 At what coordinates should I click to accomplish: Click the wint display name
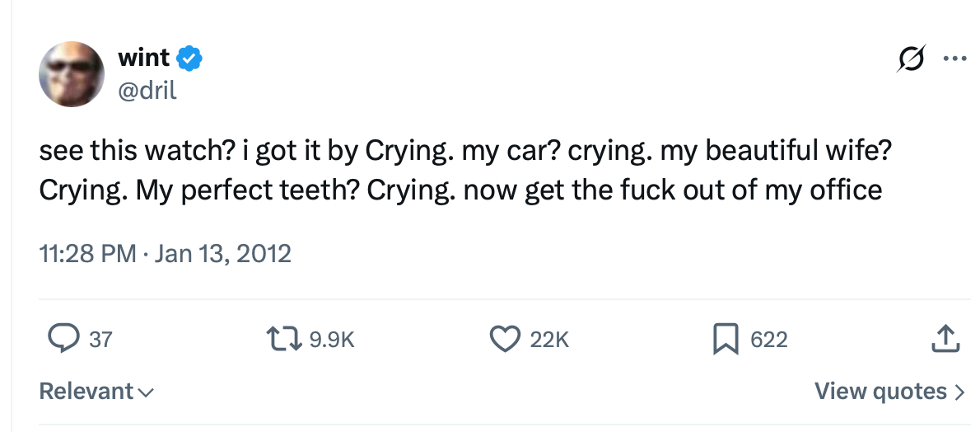144,58
